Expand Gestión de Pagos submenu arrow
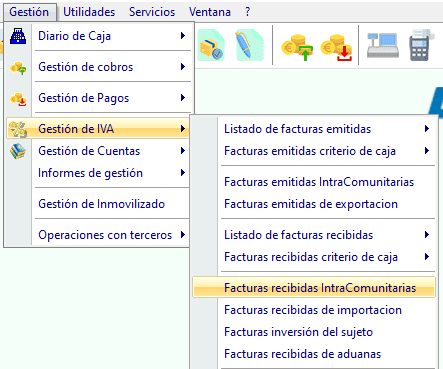 tap(183, 98)
